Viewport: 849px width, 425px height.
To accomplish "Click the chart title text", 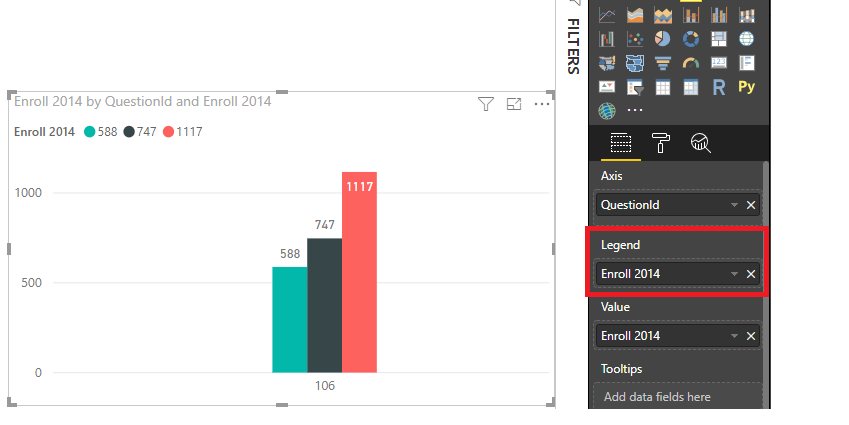I will [142, 101].
